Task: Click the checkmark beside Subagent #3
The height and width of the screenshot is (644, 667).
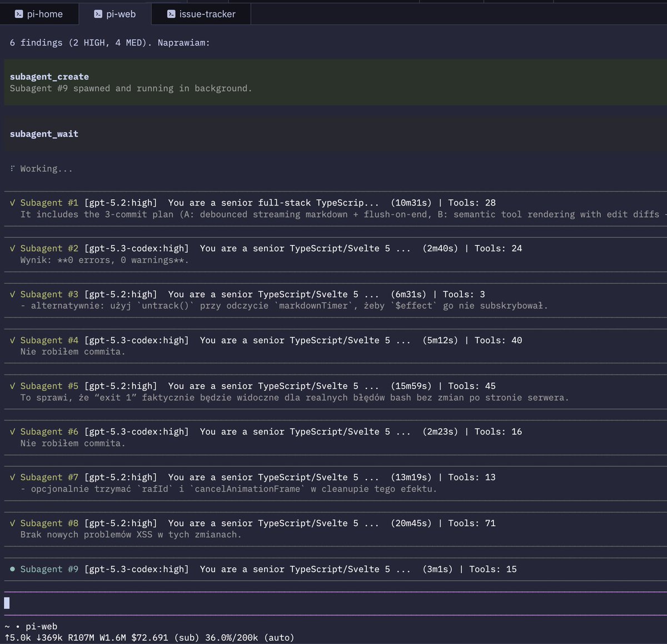Action: pos(12,294)
